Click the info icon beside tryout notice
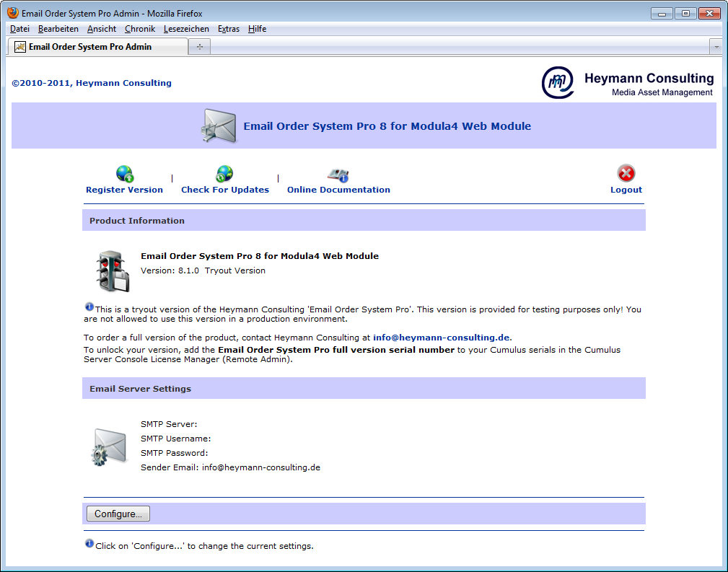 89,307
